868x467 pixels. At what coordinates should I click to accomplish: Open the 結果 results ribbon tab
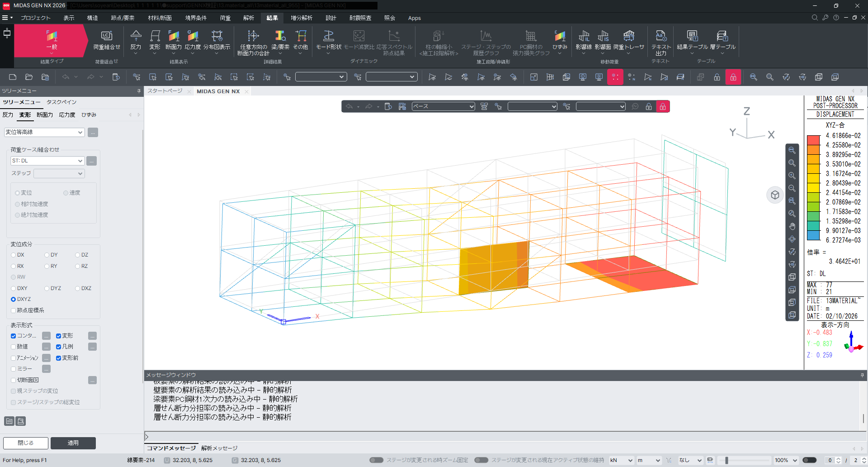[x=272, y=18]
